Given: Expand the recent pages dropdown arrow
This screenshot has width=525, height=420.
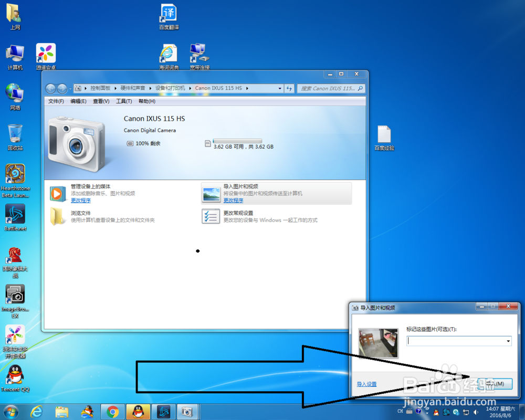Looking at the screenshot, I should pos(70,89).
